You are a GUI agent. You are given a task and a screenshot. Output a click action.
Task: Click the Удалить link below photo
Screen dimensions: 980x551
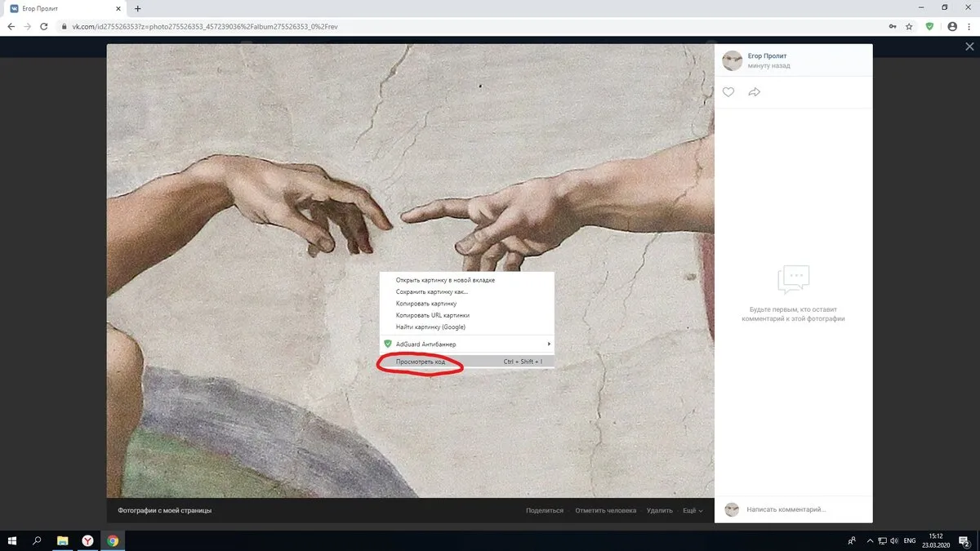point(660,510)
